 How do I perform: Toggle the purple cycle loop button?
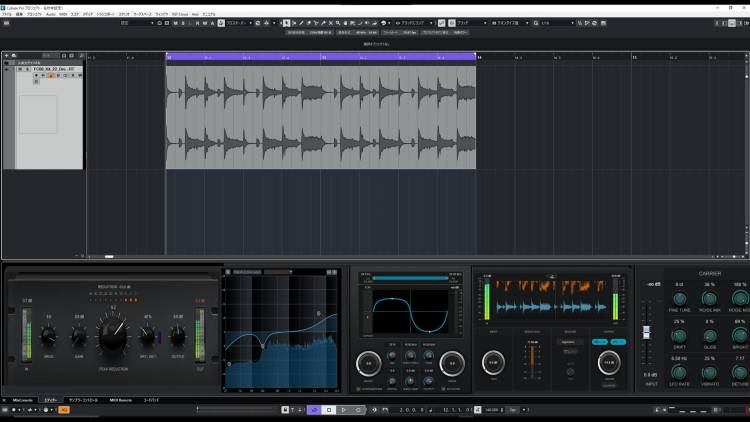click(314, 410)
